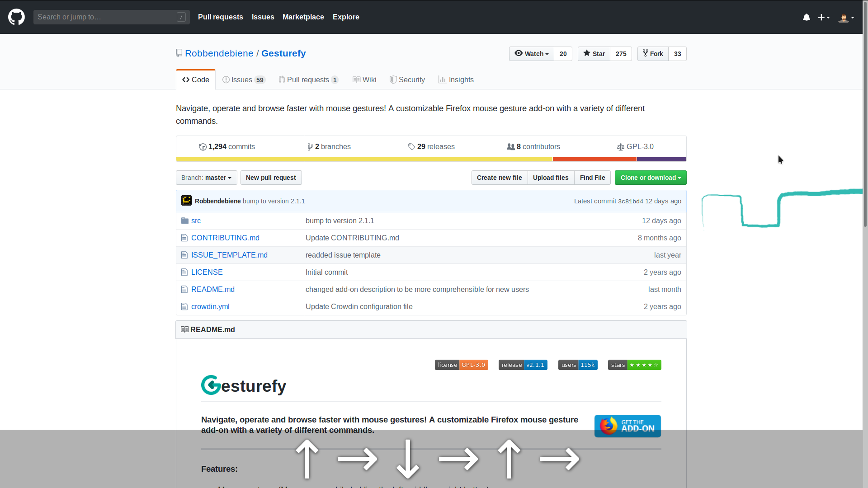Focus the Search or jump to field

[112, 17]
